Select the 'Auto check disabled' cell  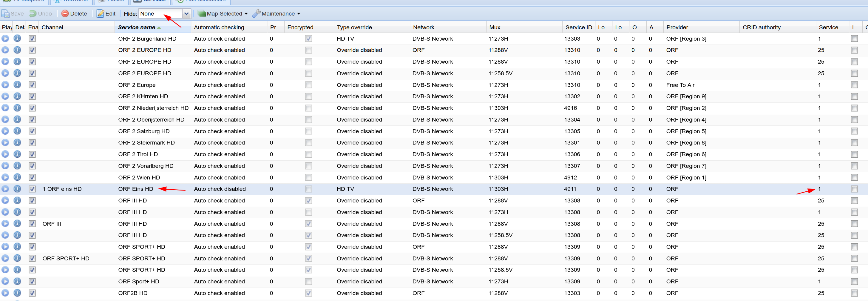(x=220, y=189)
